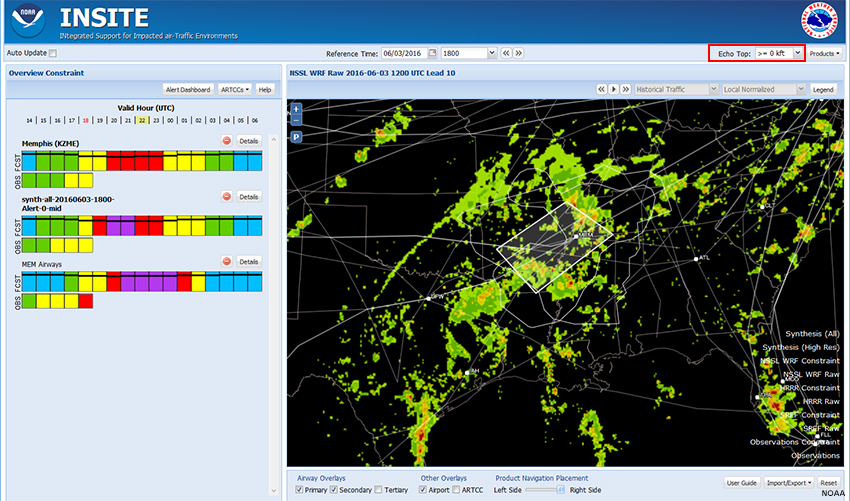The height and width of the screenshot is (501, 850).
Task: Step map animation forward one frame
Action: click(x=626, y=89)
